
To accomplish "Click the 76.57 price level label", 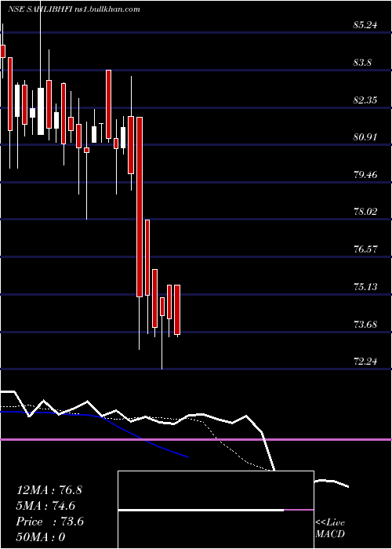I will (x=365, y=249).
